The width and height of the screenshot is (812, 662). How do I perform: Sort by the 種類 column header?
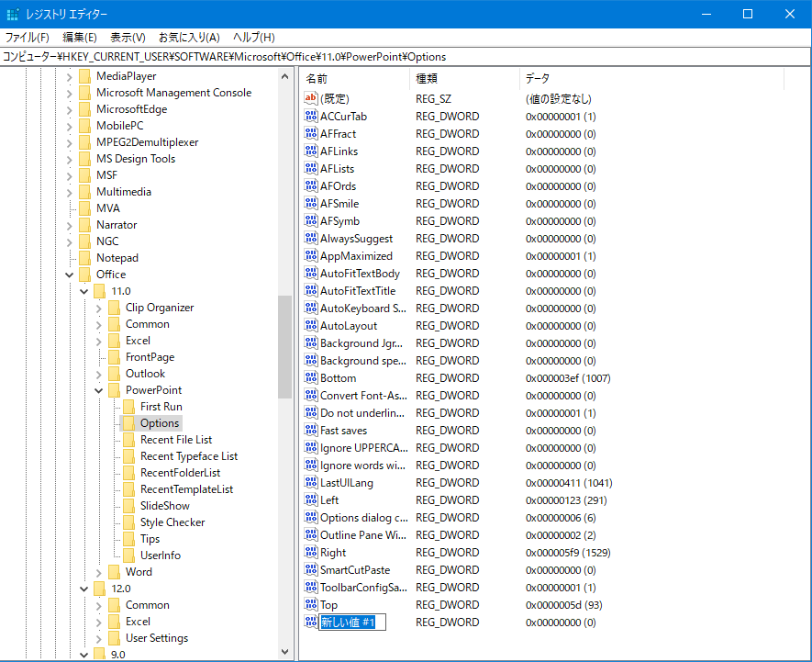[x=464, y=78]
